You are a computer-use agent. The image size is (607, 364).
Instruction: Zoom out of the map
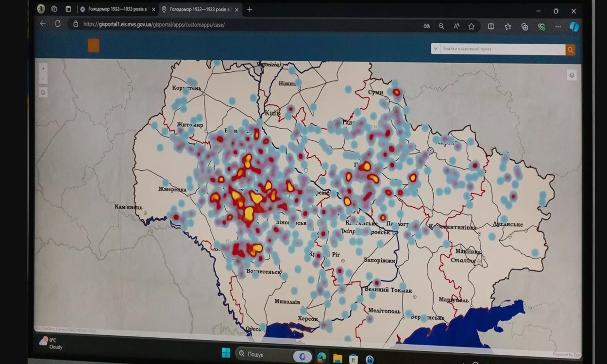click(x=43, y=79)
